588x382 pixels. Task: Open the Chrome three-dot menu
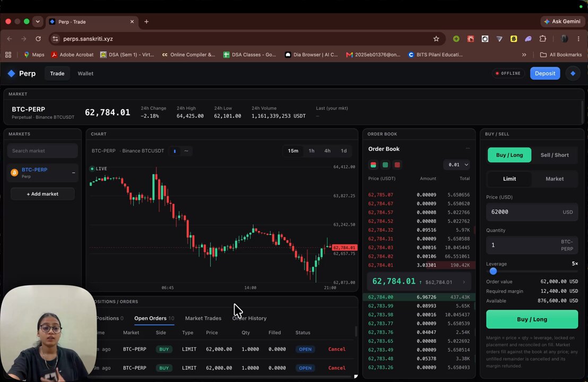[578, 39]
